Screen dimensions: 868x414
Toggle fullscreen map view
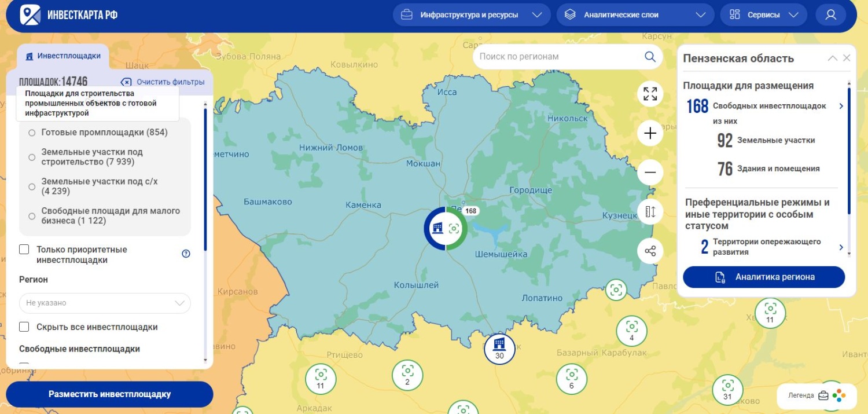point(650,94)
